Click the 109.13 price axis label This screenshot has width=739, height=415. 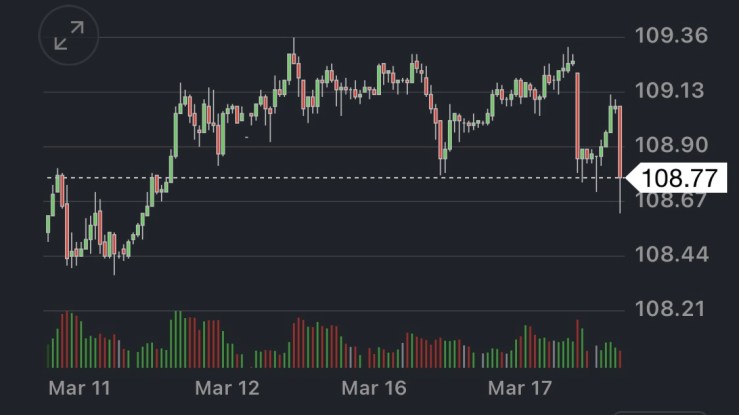point(671,91)
